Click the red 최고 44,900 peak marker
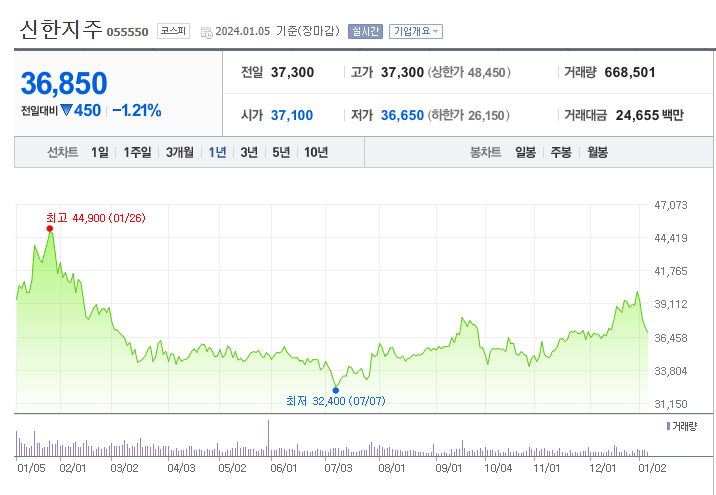This screenshot has height=495, width=716. pos(50,228)
